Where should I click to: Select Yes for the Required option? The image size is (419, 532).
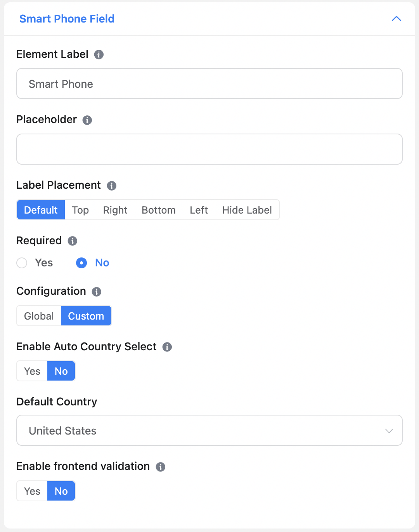22,263
